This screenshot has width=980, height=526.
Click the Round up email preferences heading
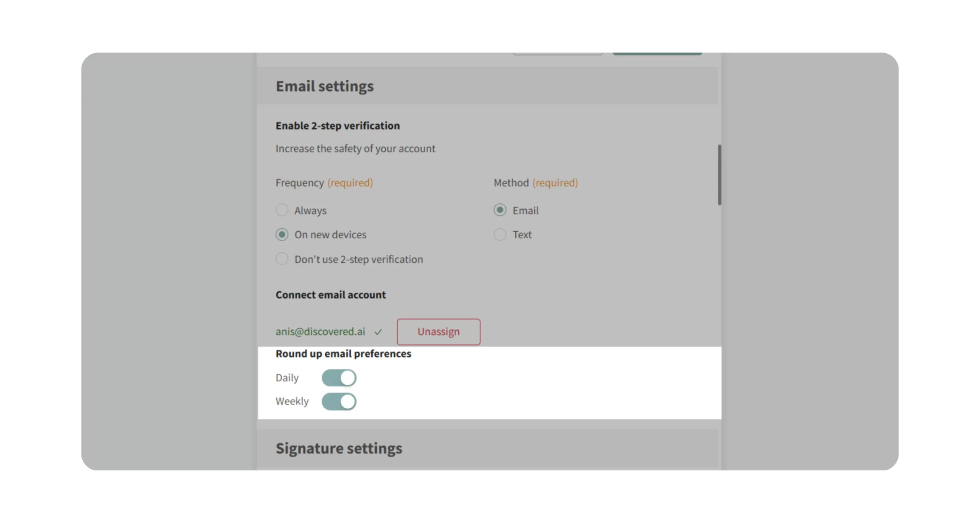343,354
